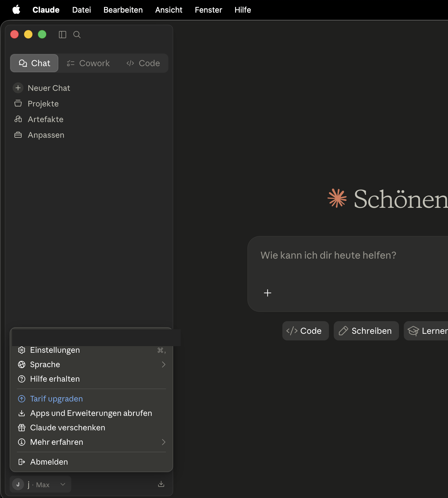Click the download icon at sidebar bottom
Image resolution: width=448 pixels, height=498 pixels.
[161, 484]
